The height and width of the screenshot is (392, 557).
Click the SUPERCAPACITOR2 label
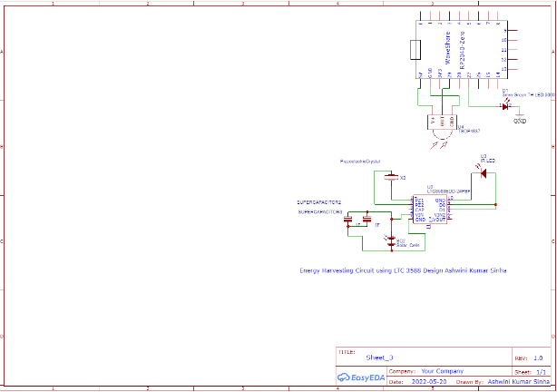(318, 201)
